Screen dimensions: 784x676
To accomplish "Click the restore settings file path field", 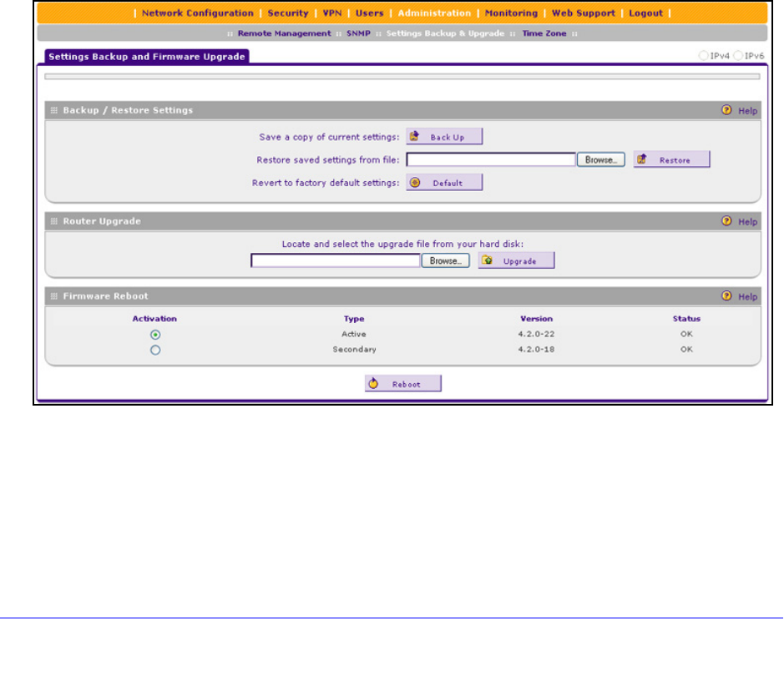I will pyautogui.click(x=491, y=159).
